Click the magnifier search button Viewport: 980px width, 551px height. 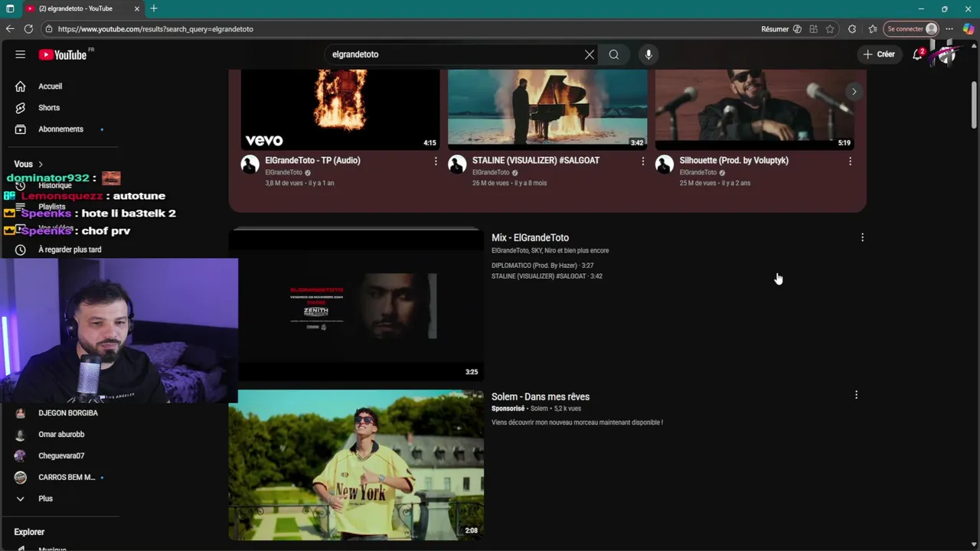tap(614, 54)
